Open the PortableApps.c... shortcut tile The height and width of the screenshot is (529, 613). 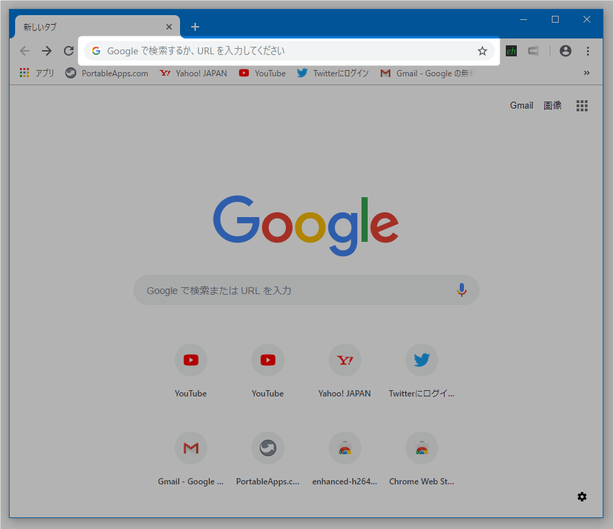coord(268,457)
